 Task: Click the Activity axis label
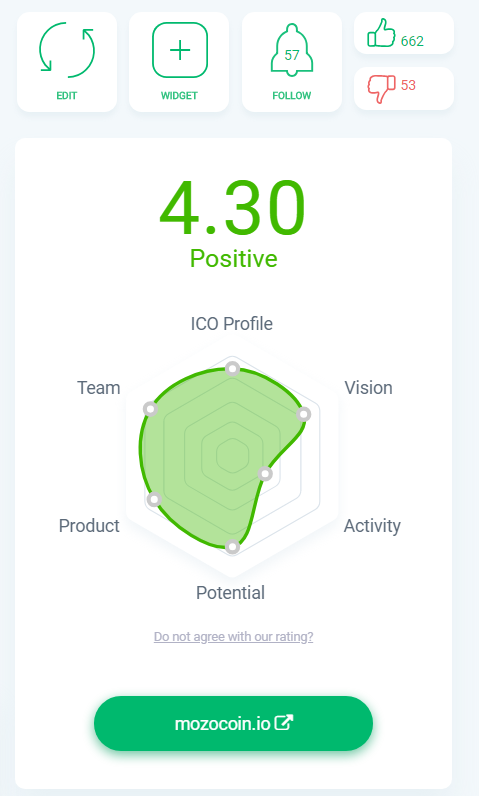pyautogui.click(x=372, y=526)
